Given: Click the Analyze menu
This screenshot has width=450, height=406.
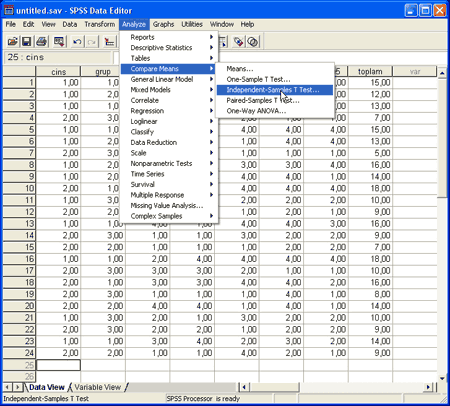Looking at the screenshot, I should [134, 24].
